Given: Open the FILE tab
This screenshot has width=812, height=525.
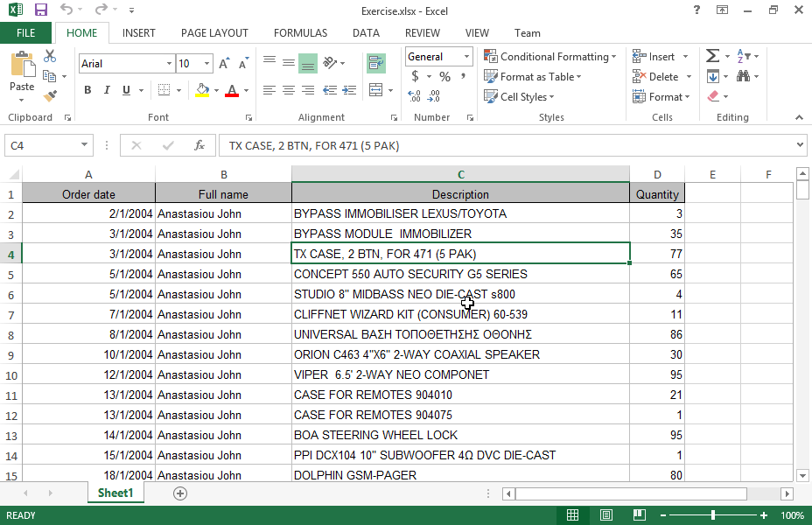Looking at the screenshot, I should 25,33.
